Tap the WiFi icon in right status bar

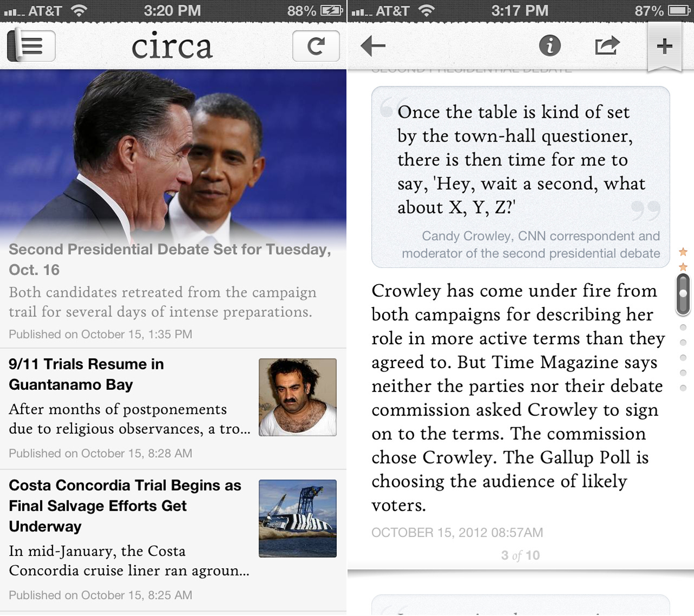point(427,11)
